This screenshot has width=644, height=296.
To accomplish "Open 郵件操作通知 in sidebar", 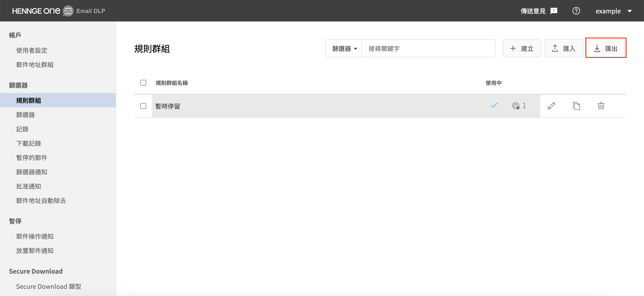I will (x=35, y=236).
